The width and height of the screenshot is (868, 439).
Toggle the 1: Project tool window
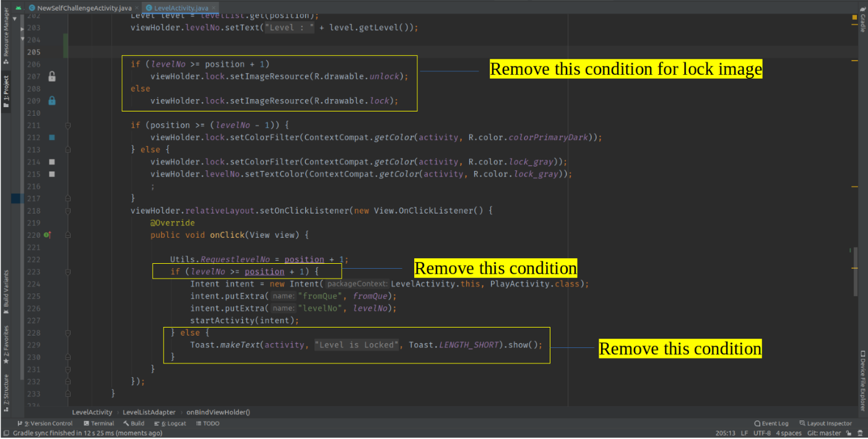click(6, 92)
